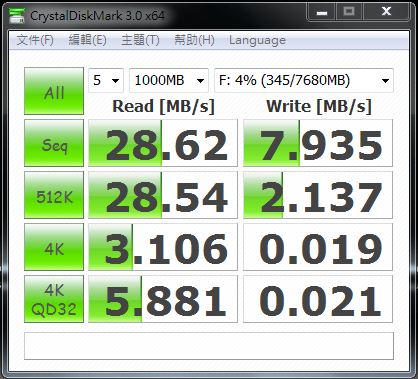Select the Seq write result 7.935
This screenshot has width=418, height=379.
[x=318, y=143]
